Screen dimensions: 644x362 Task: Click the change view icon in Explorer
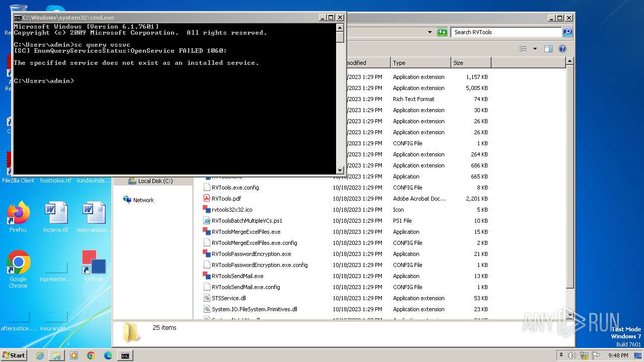tap(523, 49)
